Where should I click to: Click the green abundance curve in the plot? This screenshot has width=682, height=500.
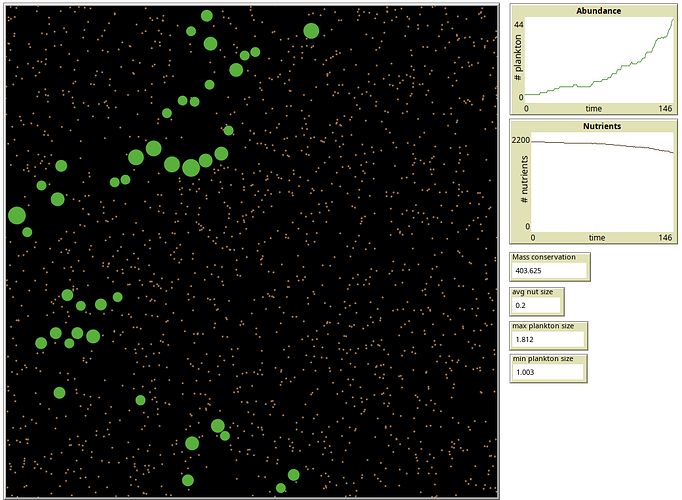[x=626, y=66]
